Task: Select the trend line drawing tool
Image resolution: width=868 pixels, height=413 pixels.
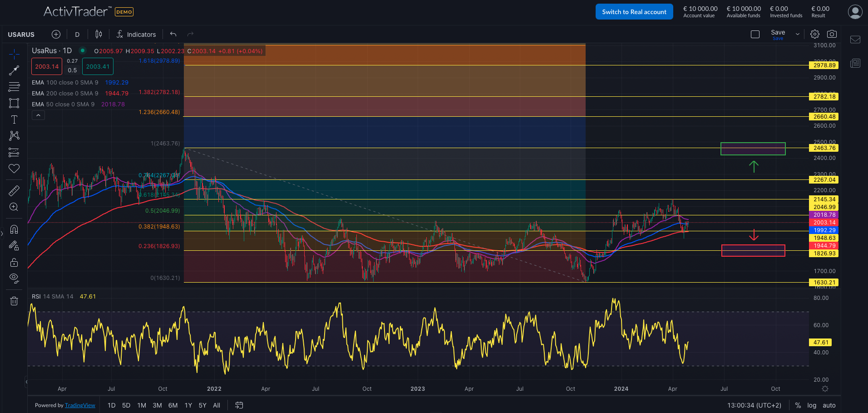Action: coord(14,70)
